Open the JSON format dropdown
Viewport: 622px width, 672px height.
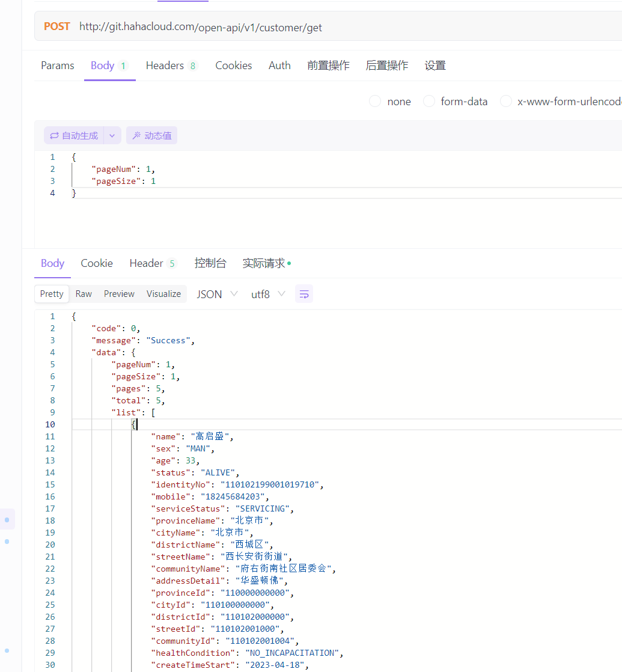(217, 295)
